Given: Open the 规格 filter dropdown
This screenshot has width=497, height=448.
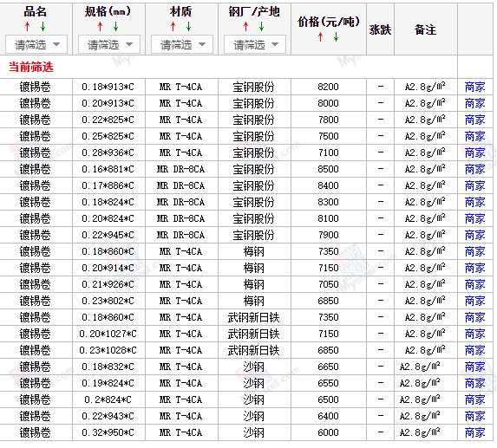Looking at the screenshot, I should pyautogui.click(x=109, y=45).
